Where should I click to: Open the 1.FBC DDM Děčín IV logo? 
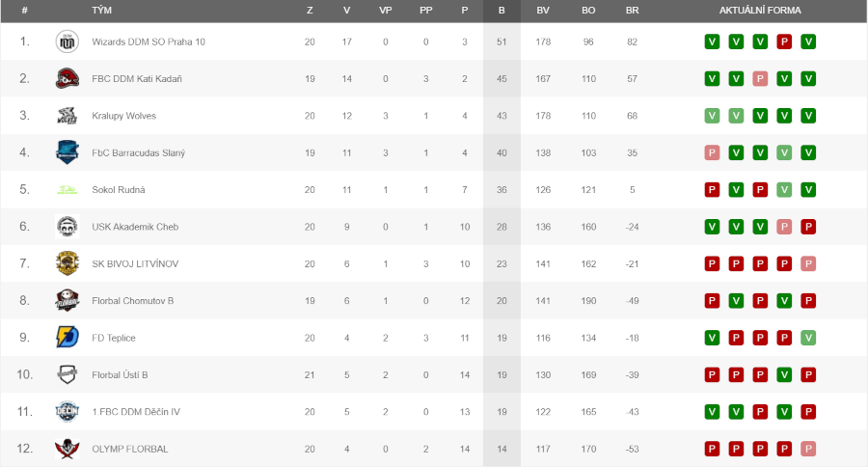point(68,412)
